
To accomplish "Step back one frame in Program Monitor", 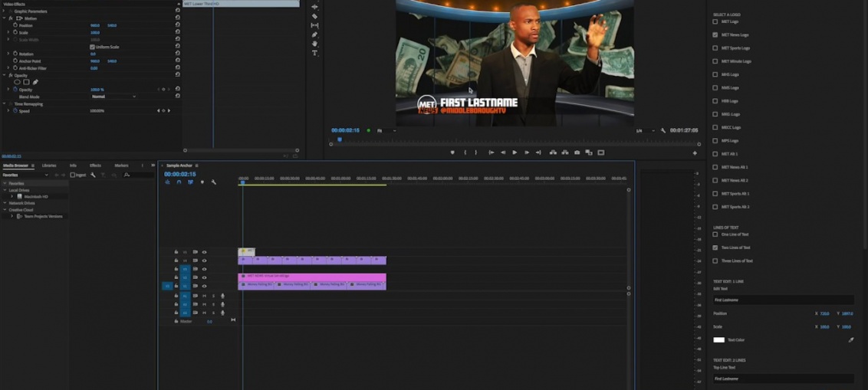I will tap(503, 152).
